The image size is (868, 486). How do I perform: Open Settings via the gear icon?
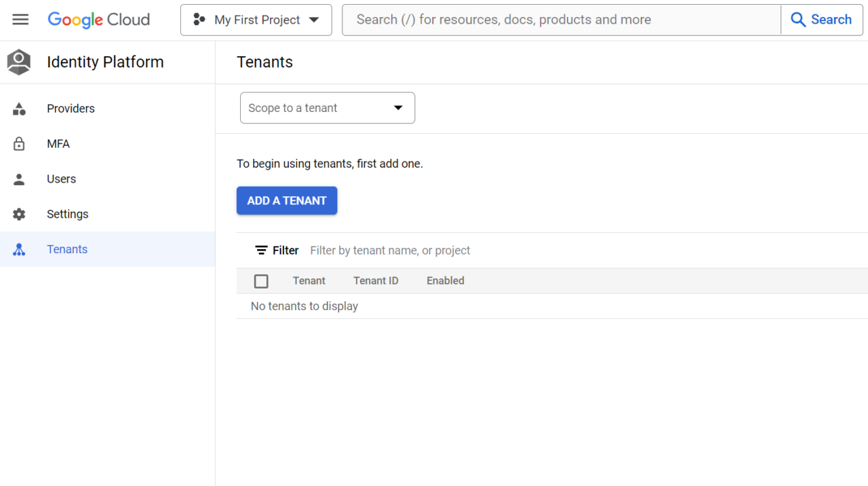click(19, 214)
